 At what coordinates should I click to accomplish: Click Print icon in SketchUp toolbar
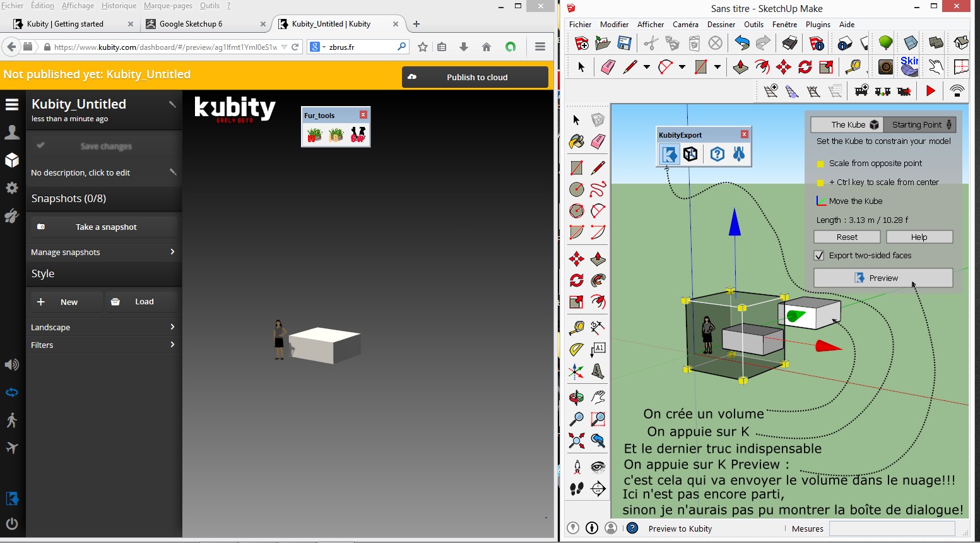(x=789, y=43)
